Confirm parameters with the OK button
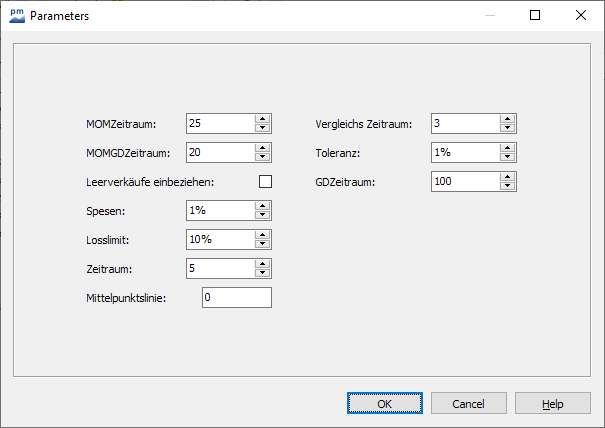The width and height of the screenshot is (605, 428). [x=385, y=404]
